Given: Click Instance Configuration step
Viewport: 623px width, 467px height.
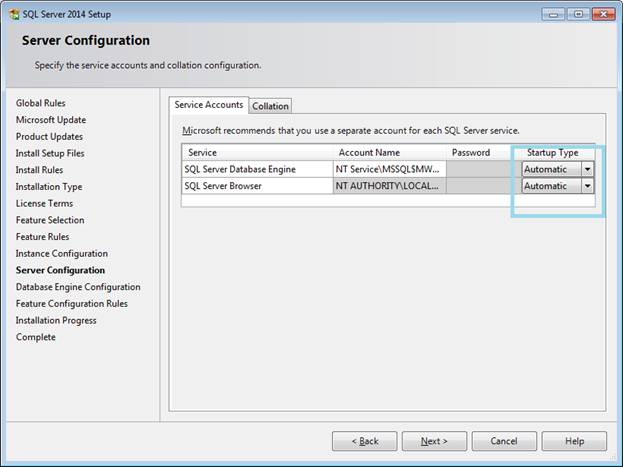Looking at the screenshot, I should (x=62, y=253).
